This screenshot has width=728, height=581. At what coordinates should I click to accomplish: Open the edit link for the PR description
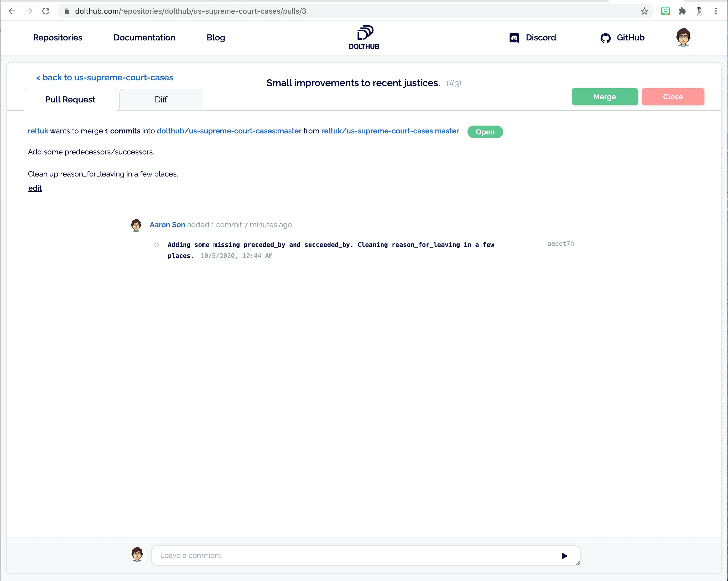pos(35,188)
